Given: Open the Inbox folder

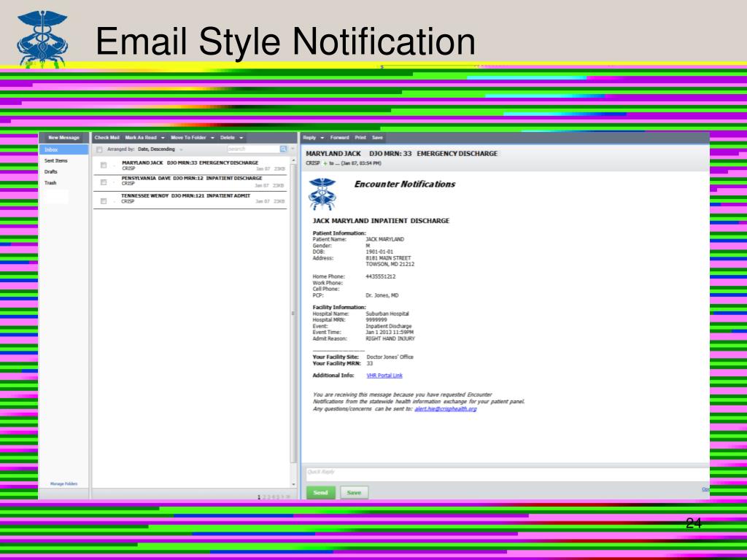Looking at the screenshot, I should pos(64,149).
